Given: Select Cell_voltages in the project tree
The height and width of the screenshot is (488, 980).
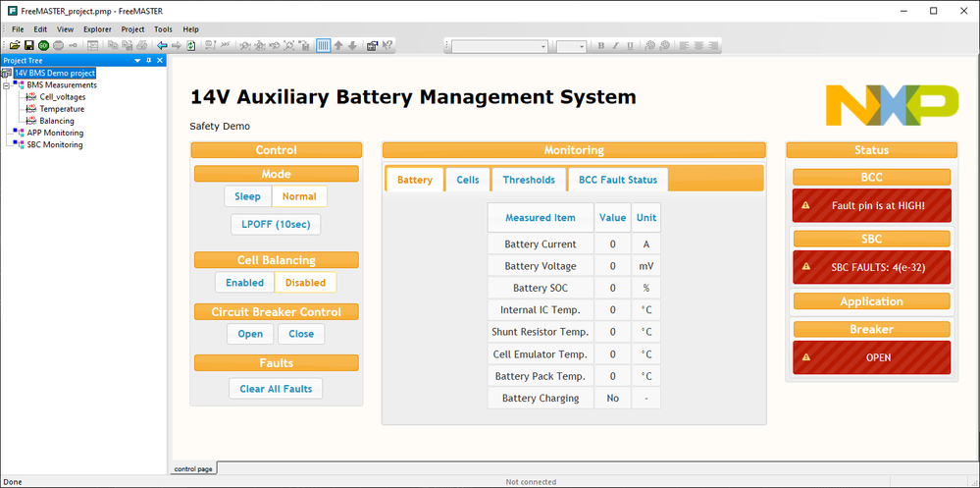Looking at the screenshot, I should coord(63,97).
